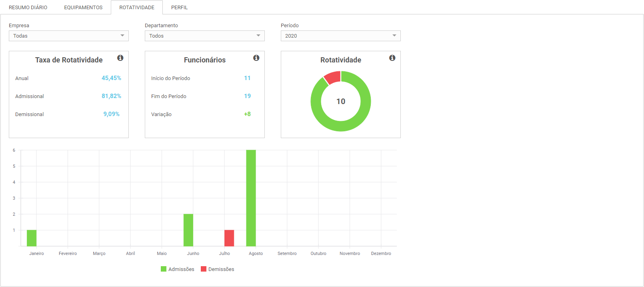The height and width of the screenshot is (287, 644).
Task: Click the green Agosto admissions bar
Action: click(x=251, y=198)
